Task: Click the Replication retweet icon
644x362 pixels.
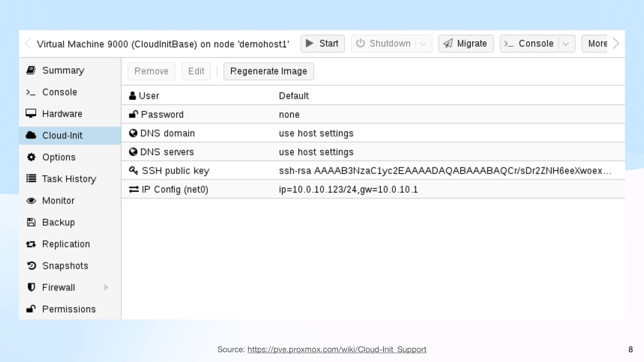Action: click(x=31, y=244)
